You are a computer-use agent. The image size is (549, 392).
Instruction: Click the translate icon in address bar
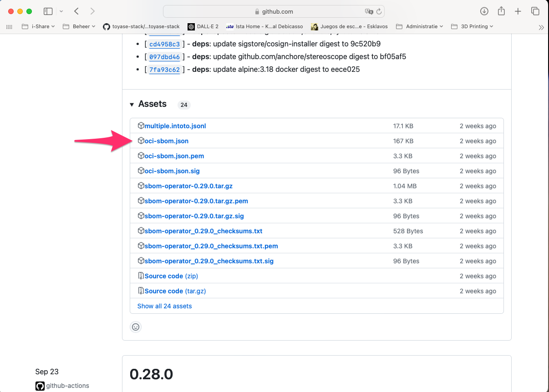pos(368,11)
